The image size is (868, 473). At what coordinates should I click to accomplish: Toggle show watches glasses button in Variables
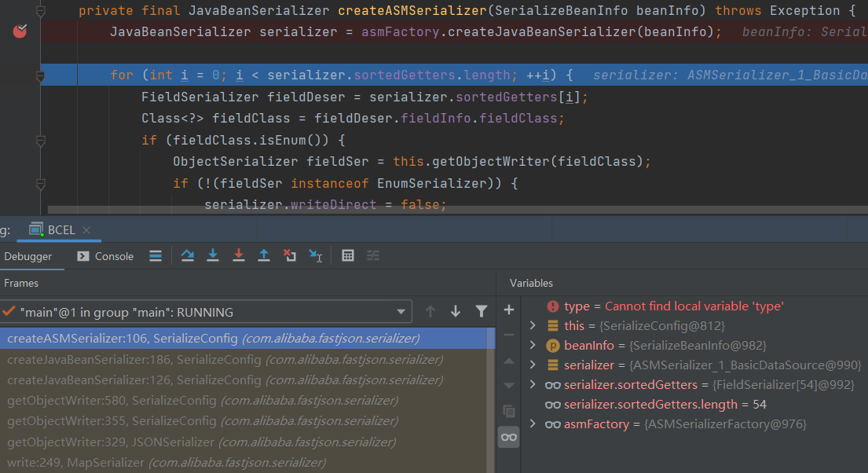[x=508, y=438]
